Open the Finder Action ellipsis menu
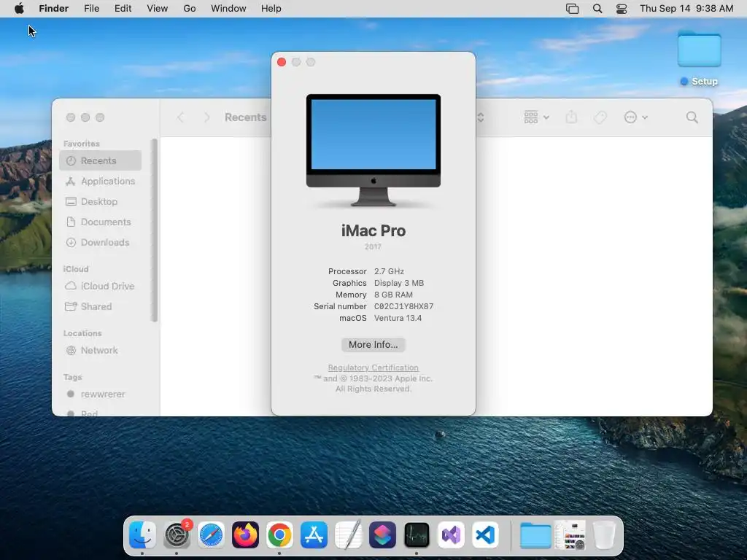Image resolution: width=747 pixels, height=560 pixels. (x=635, y=117)
